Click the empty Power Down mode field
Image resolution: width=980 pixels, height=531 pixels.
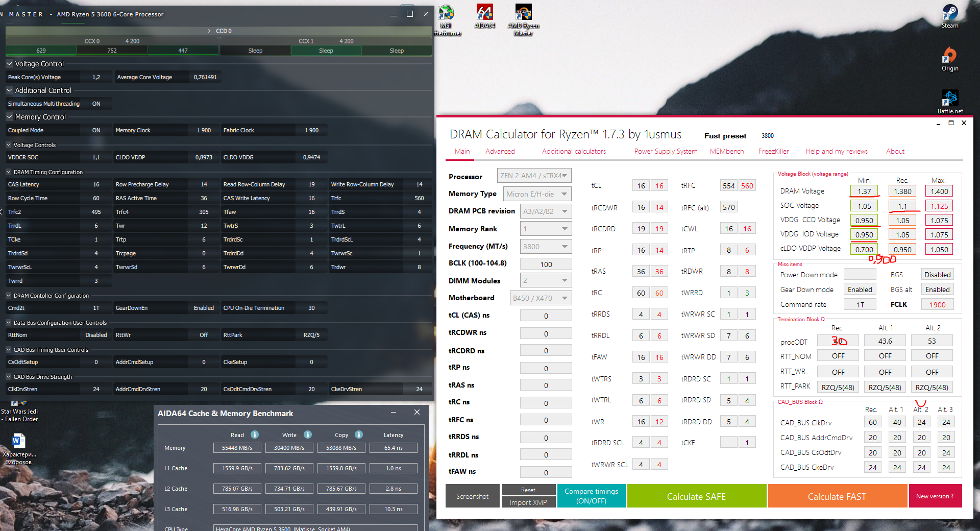860,275
